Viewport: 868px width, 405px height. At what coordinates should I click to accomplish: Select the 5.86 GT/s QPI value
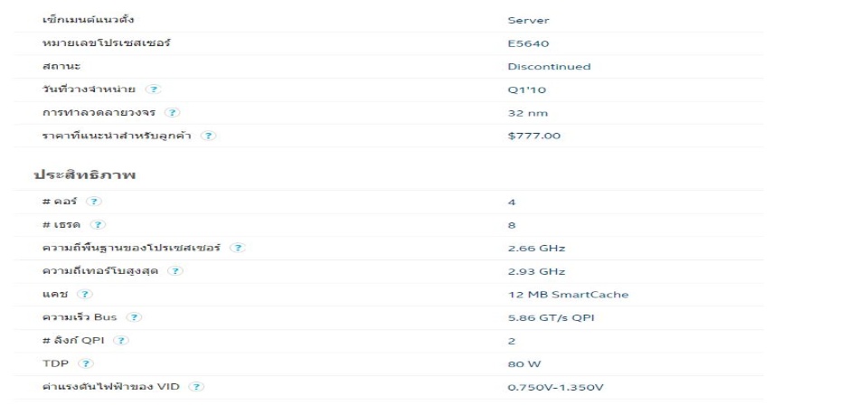551,318
